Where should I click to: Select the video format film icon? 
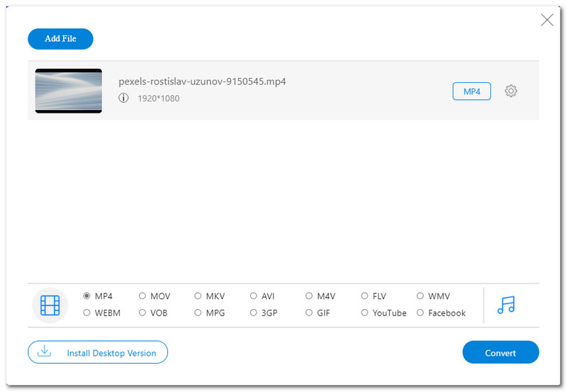tap(50, 305)
